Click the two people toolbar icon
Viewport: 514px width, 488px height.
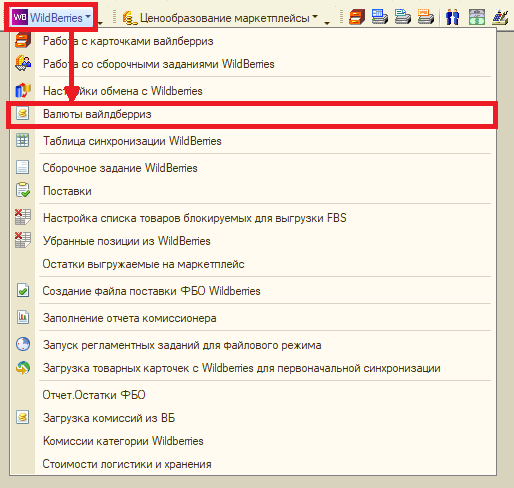point(452,17)
